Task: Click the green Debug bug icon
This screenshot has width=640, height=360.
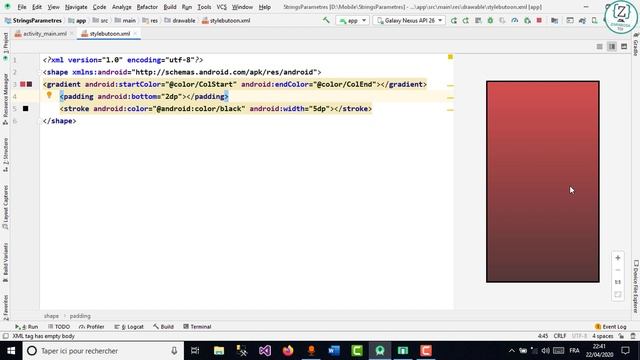Action: pos(490,20)
